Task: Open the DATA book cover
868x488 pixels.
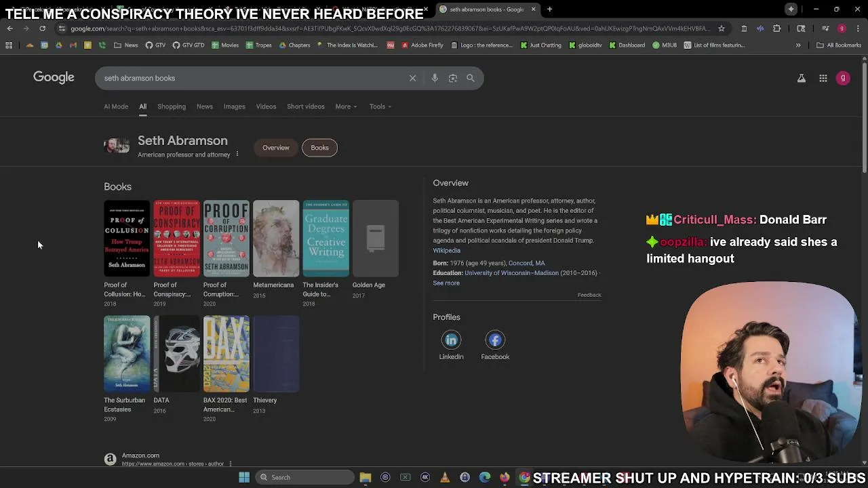Action: pos(176,354)
